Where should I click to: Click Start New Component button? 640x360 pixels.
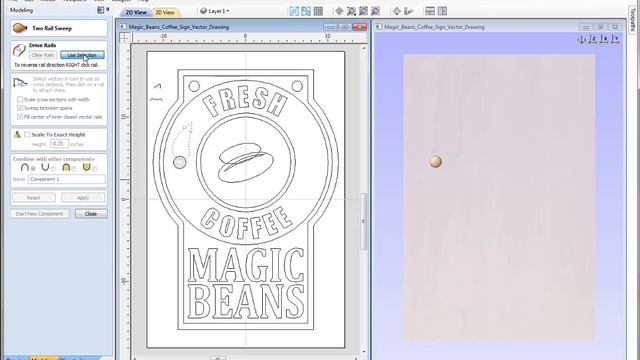[x=40, y=214]
